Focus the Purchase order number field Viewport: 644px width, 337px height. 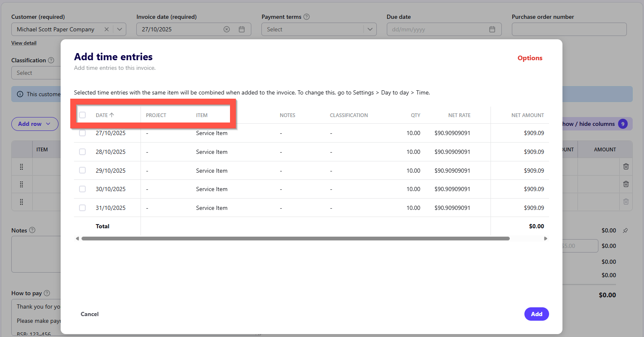coord(569,29)
